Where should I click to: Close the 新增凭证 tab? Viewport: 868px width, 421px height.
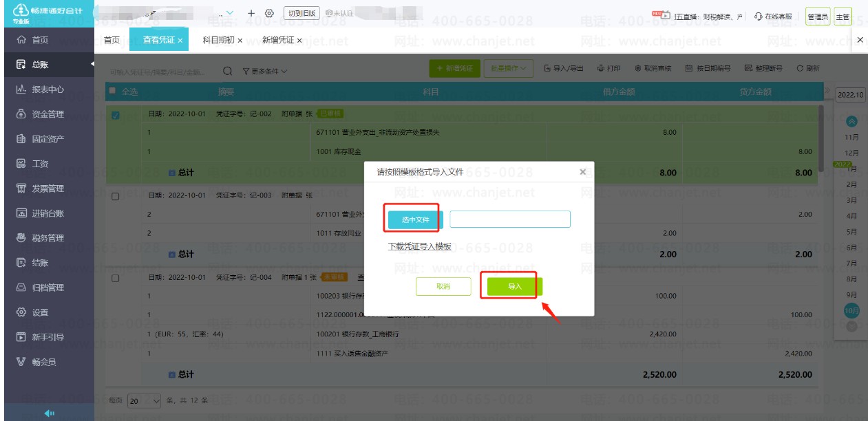tap(299, 41)
